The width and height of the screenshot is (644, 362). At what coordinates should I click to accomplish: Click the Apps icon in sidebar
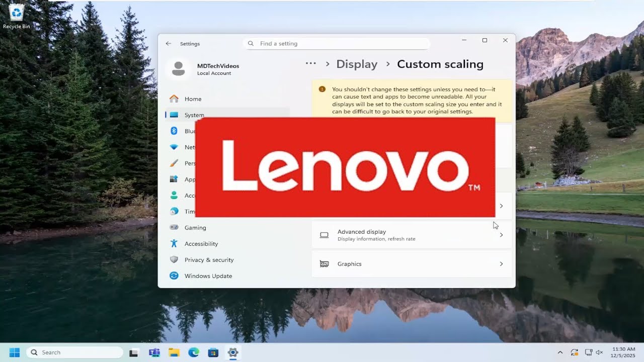coord(174,179)
